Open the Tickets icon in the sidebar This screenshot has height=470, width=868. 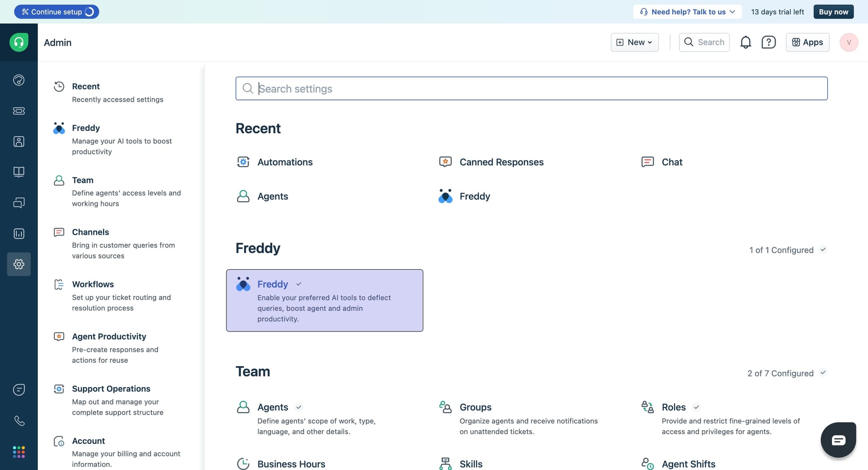(19, 111)
